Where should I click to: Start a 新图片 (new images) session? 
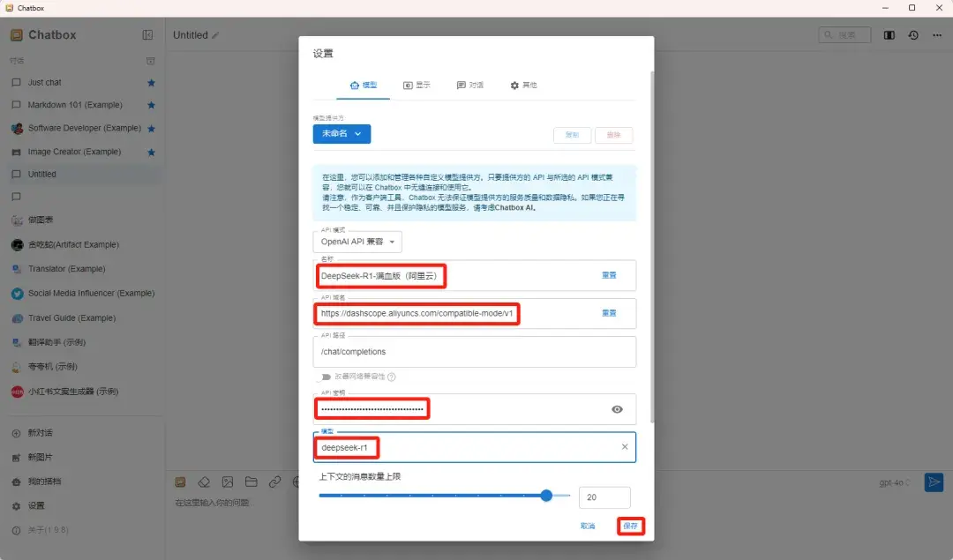click(x=82, y=458)
